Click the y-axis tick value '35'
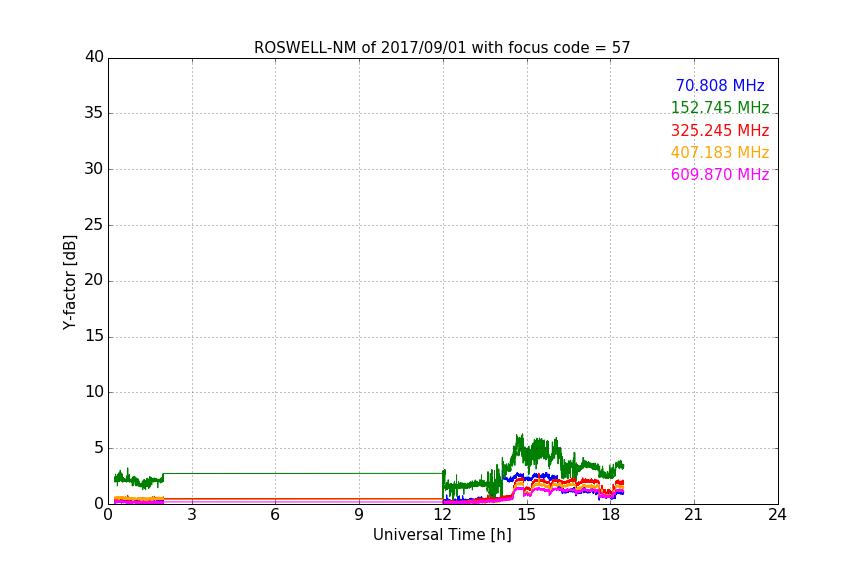Image resolution: width=864 pixels, height=576 pixels. coord(94,113)
